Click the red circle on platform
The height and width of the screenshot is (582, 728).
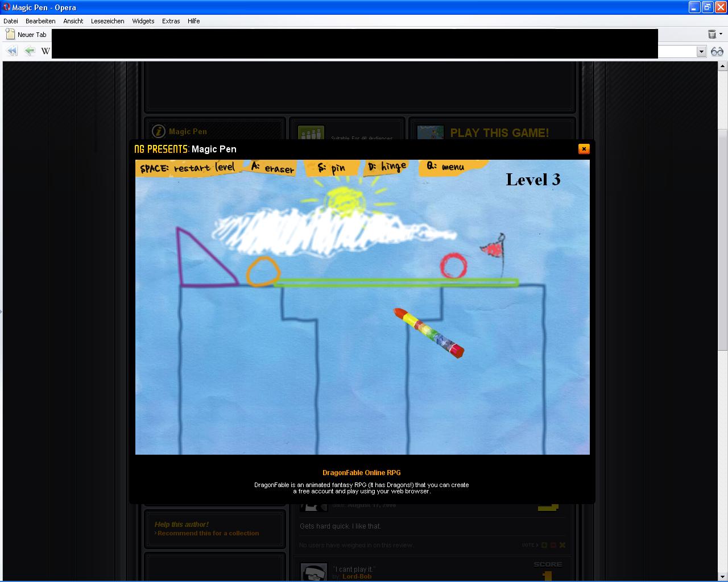[x=453, y=265]
